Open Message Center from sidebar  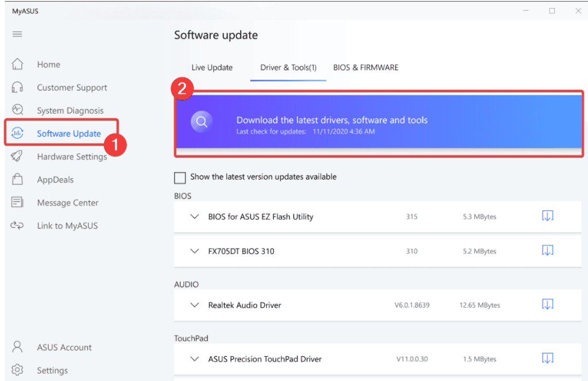(67, 203)
